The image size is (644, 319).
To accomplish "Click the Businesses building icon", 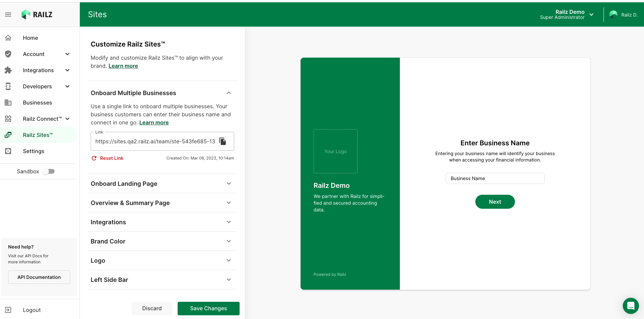I will point(8,103).
